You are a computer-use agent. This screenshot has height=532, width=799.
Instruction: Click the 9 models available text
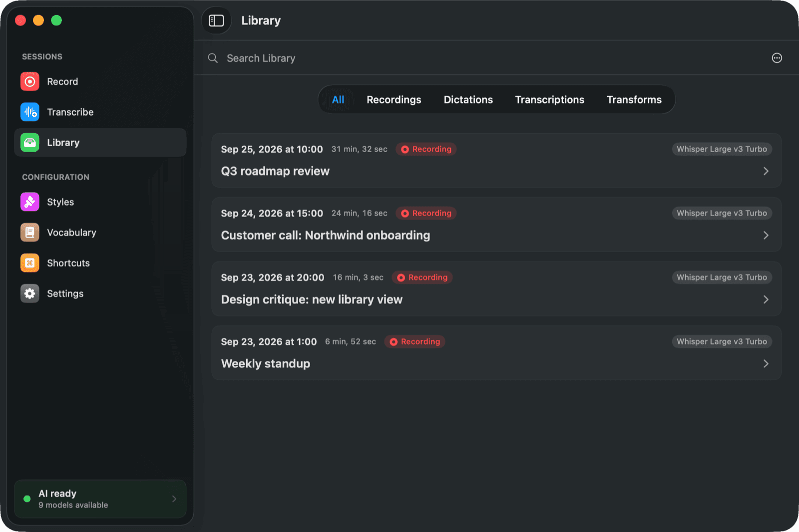point(73,505)
